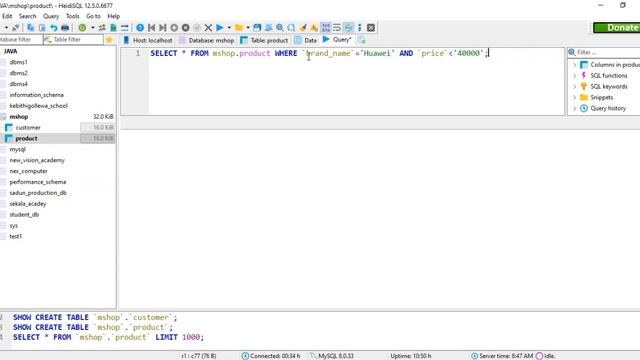The height and width of the screenshot is (360, 640).
Task: Click the delete row circle-x icon
Action: (x=185, y=28)
